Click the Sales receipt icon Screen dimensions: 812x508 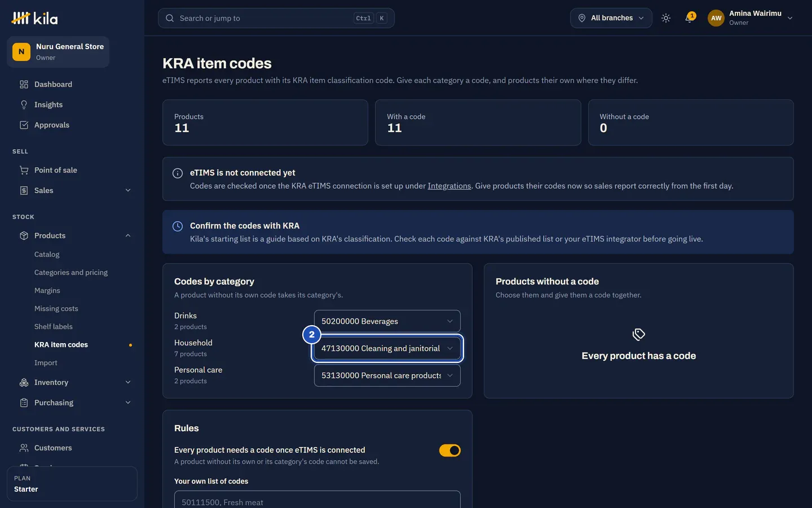tap(24, 190)
